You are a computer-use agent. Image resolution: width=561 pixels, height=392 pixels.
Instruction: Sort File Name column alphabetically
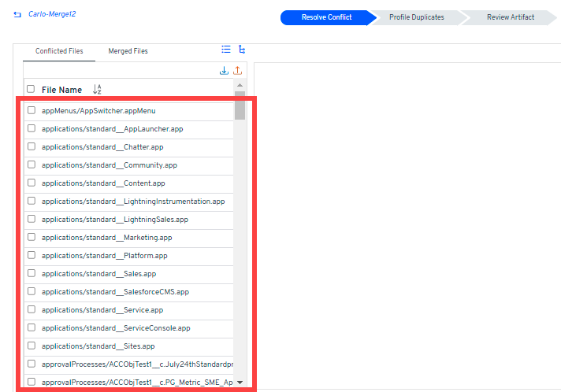[x=97, y=90]
